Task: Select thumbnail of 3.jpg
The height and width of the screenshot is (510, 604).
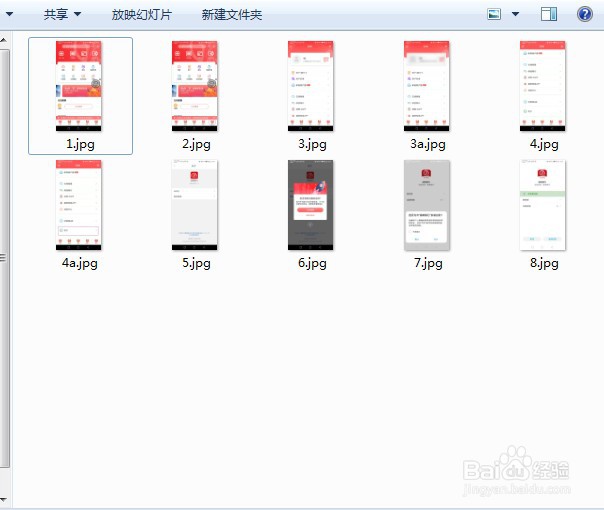Action: (x=310, y=86)
